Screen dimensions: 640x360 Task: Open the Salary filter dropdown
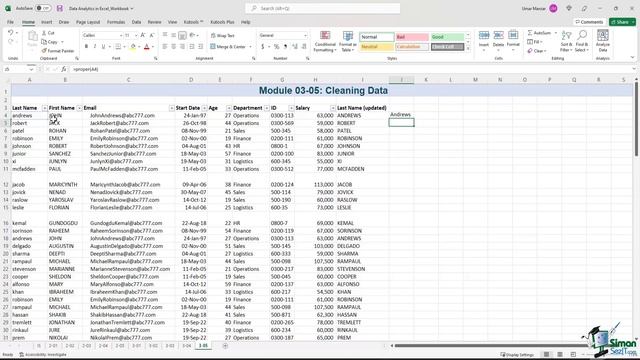(x=333, y=108)
